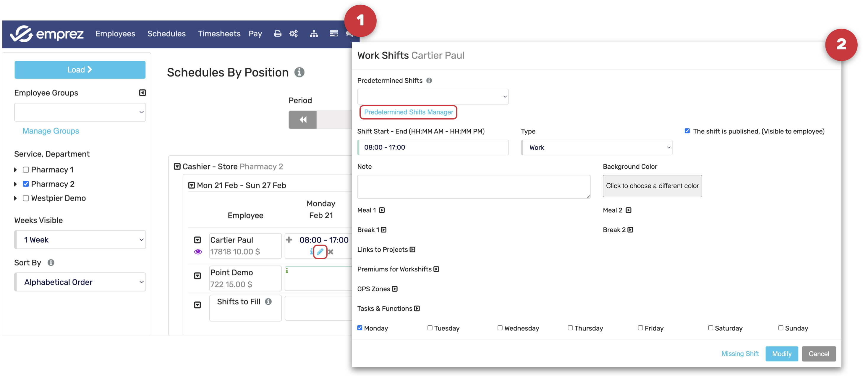Expand the Meal 1 section

pos(382,210)
